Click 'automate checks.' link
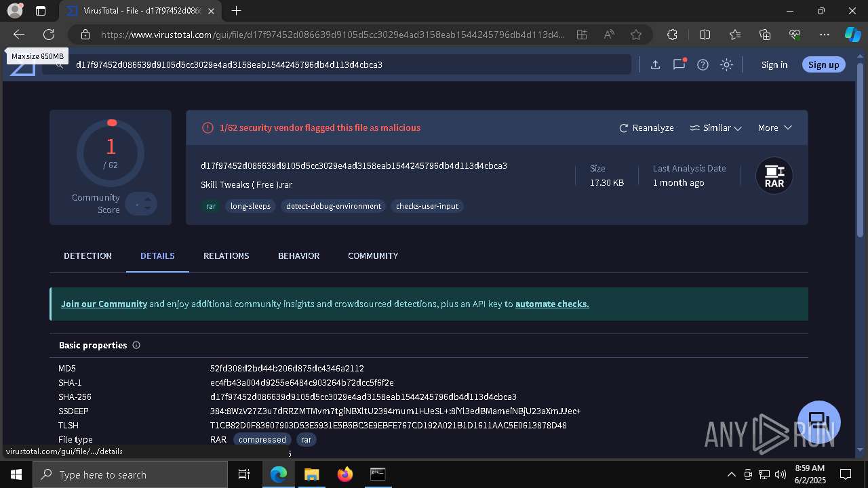This screenshot has height=488, width=868. 552,304
